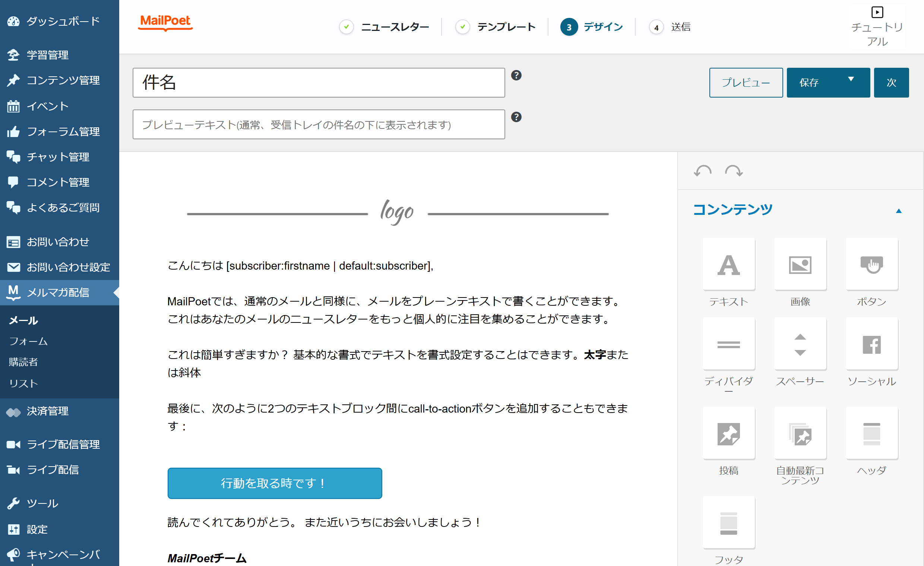
Task: Select the テキスト (Text) content block
Action: click(728, 264)
